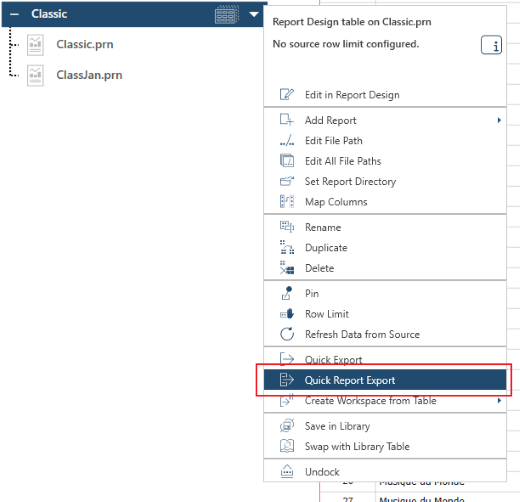This screenshot has height=502, width=520.
Task: Click the Delete table icon
Action: click(x=287, y=268)
